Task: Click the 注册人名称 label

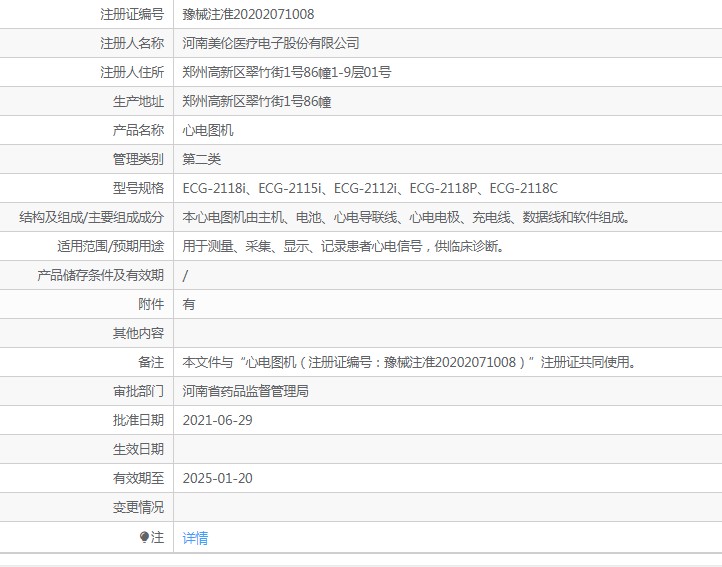Action: [x=132, y=43]
